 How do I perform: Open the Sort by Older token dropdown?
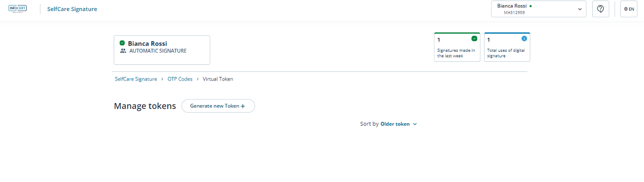pyautogui.click(x=389, y=124)
